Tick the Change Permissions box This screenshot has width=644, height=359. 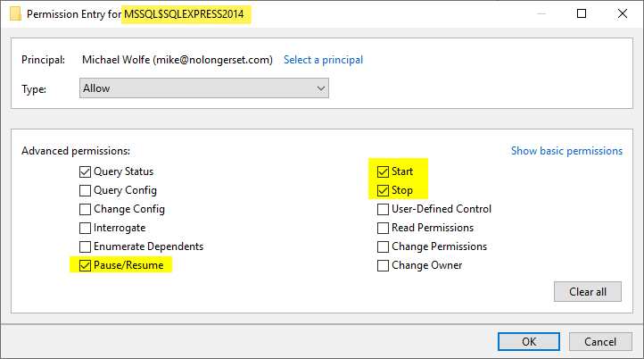(x=383, y=246)
